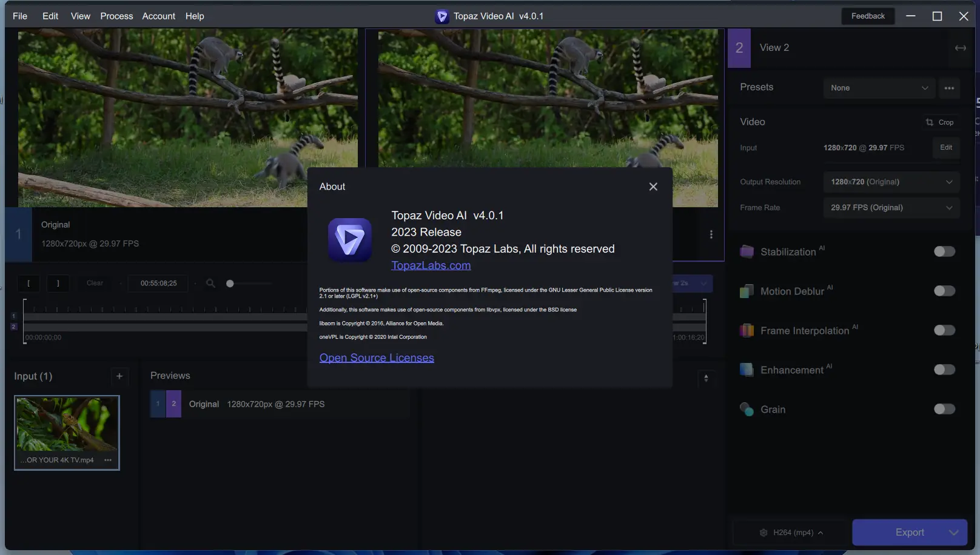Click the Feedback button

click(x=868, y=16)
